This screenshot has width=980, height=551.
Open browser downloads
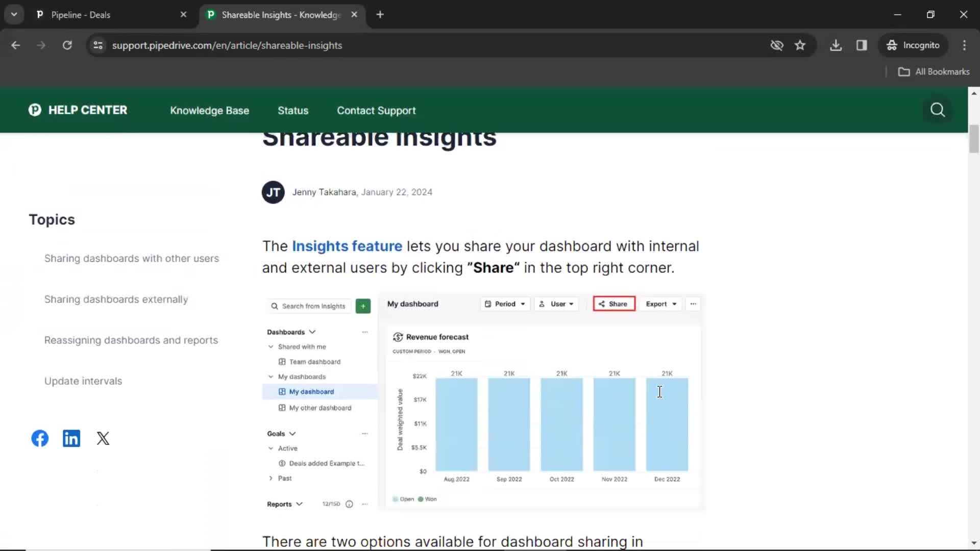click(x=836, y=45)
